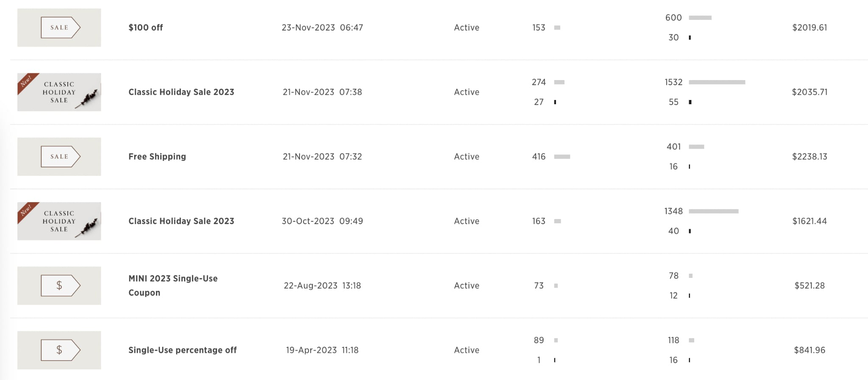Click the 22-Aug-2023 13:18 date entry
Screen dimensions: 868x380
tap(323, 286)
